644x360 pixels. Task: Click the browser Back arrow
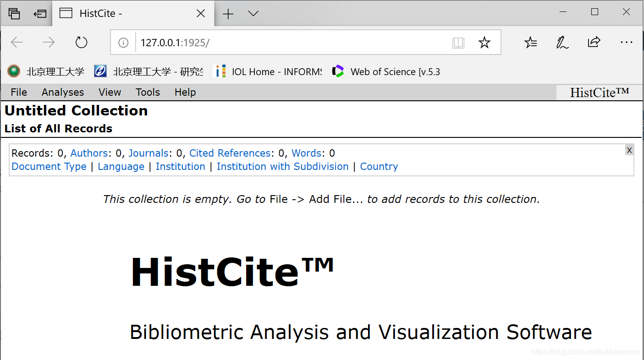[x=17, y=43]
